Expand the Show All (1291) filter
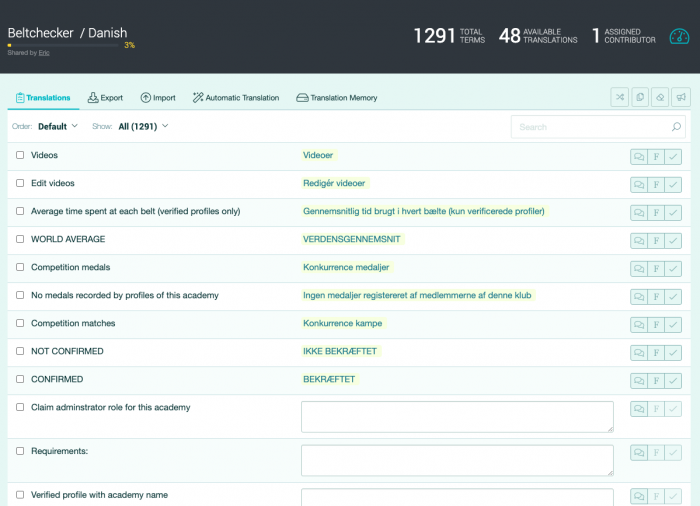Image resolution: width=700 pixels, height=506 pixels. pos(143,127)
